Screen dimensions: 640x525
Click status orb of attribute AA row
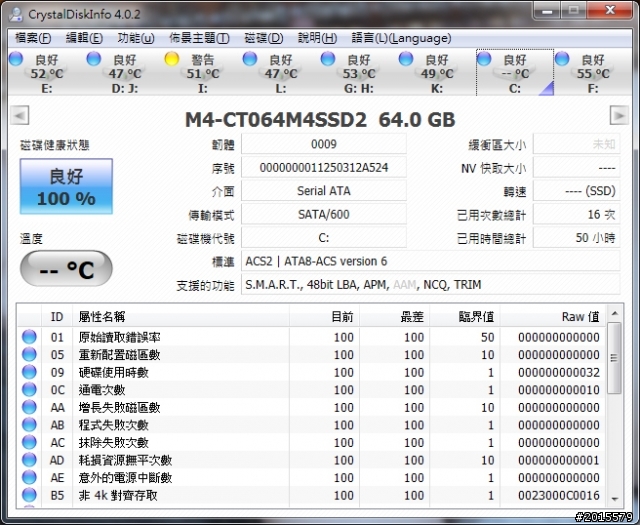[29, 407]
